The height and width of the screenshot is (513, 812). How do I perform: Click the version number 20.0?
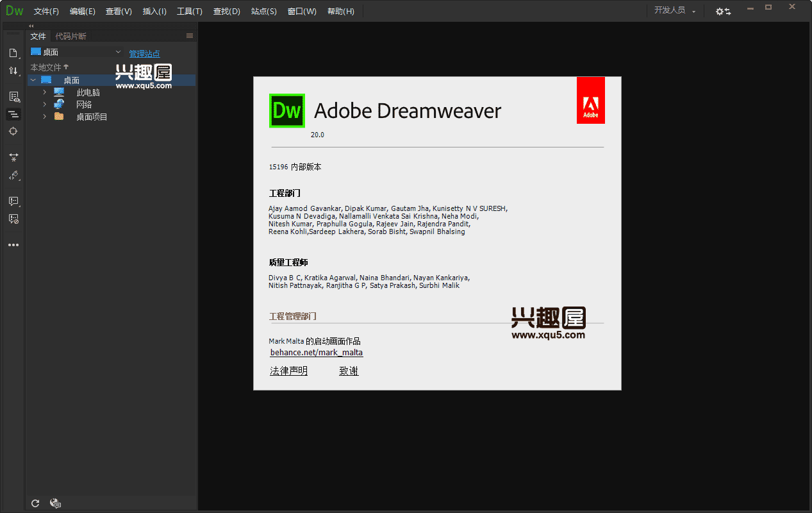tap(317, 135)
